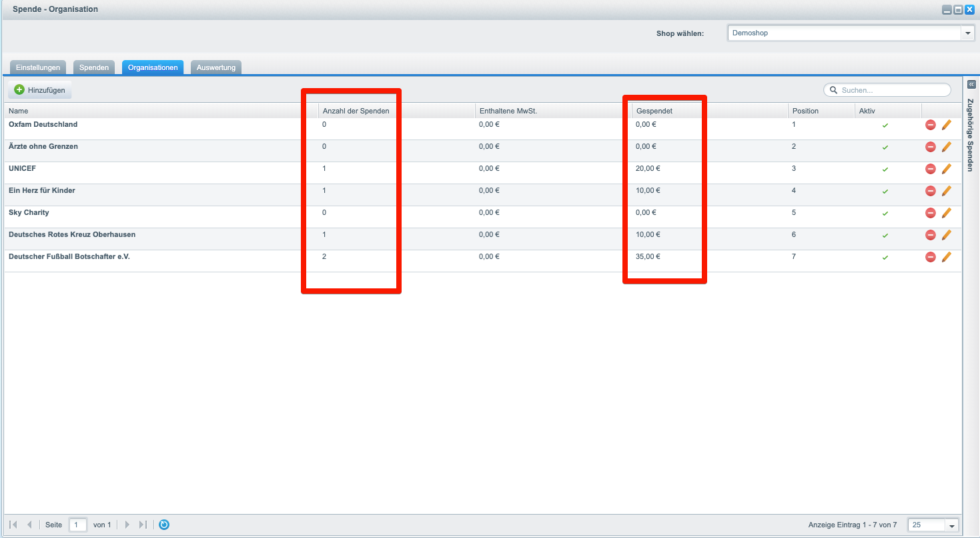Click the 35,00 € donated amount
Image resolution: width=980 pixels, height=538 pixels.
[x=648, y=257]
